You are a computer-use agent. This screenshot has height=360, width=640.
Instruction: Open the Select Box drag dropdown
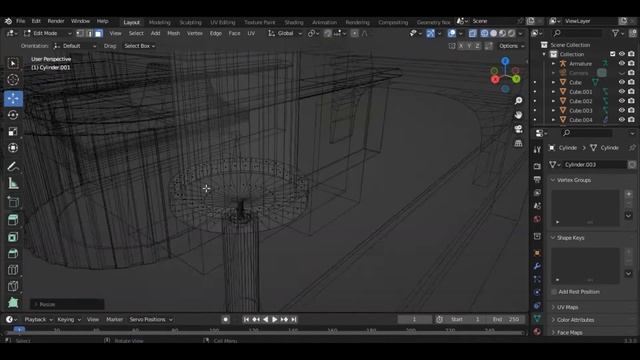140,46
